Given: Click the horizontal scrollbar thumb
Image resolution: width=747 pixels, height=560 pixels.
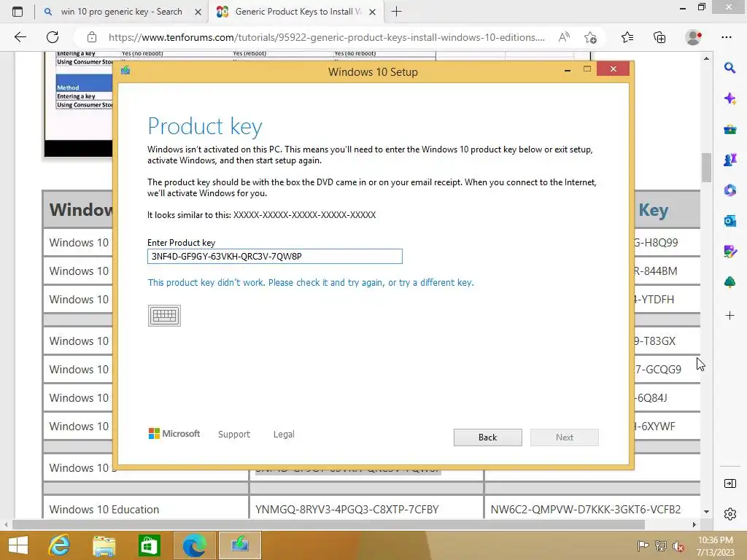Looking at the screenshot, I should tap(328, 524).
